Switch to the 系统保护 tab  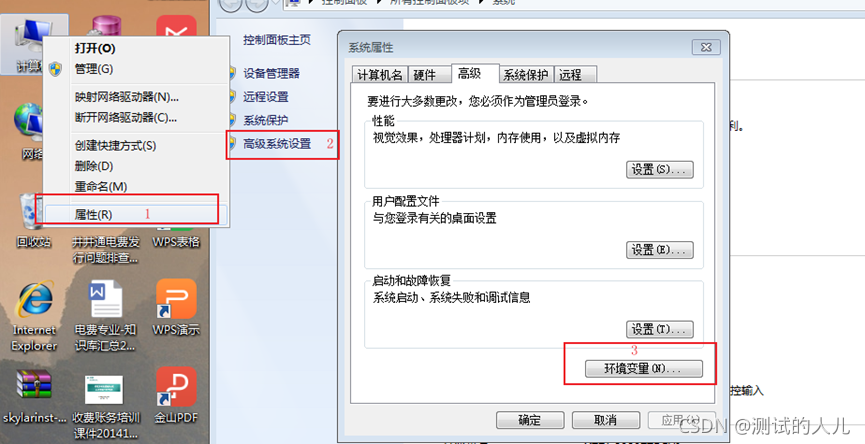pos(525,74)
